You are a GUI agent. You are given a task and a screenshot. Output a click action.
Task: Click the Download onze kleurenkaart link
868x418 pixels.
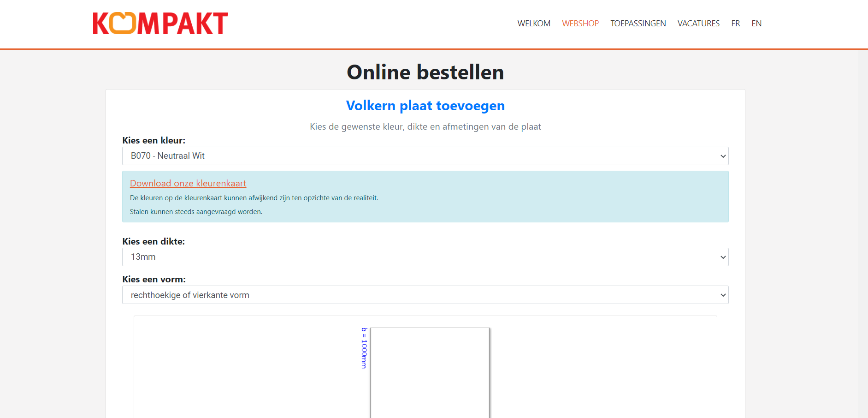pos(188,183)
